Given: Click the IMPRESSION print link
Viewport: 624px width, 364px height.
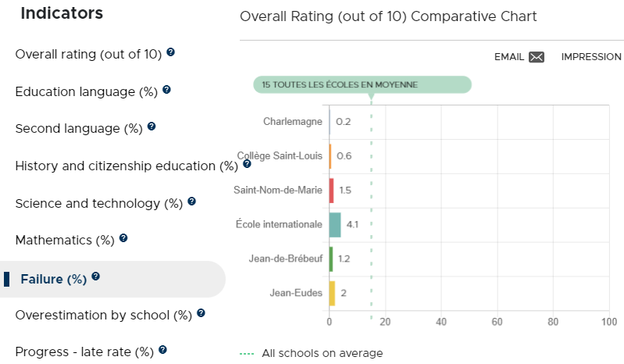Looking at the screenshot, I should coord(591,57).
